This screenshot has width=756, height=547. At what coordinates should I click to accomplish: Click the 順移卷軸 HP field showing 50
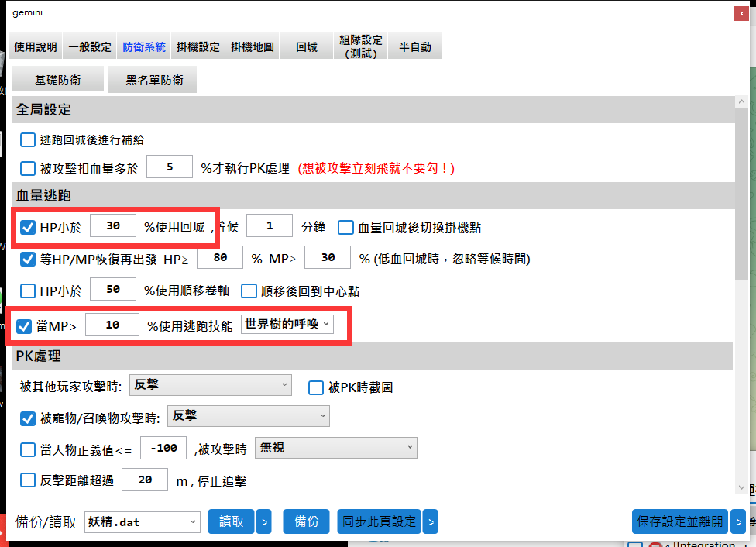pos(113,290)
